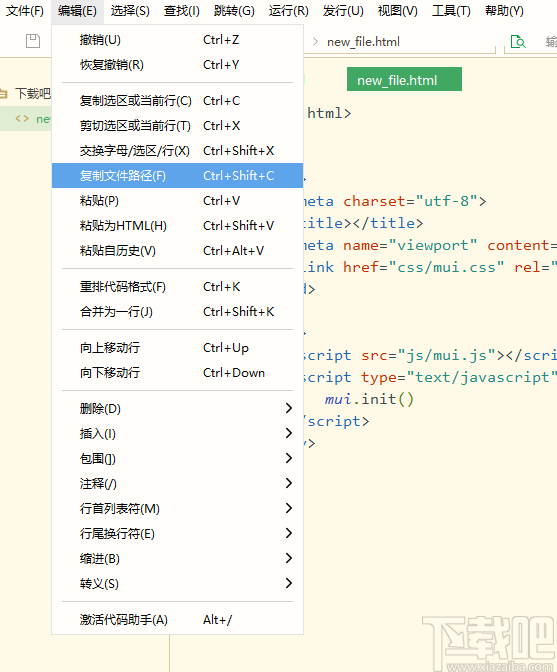Select 复制选区或当前行(C) menu entry
This screenshot has height=672, width=557.
[x=177, y=101]
